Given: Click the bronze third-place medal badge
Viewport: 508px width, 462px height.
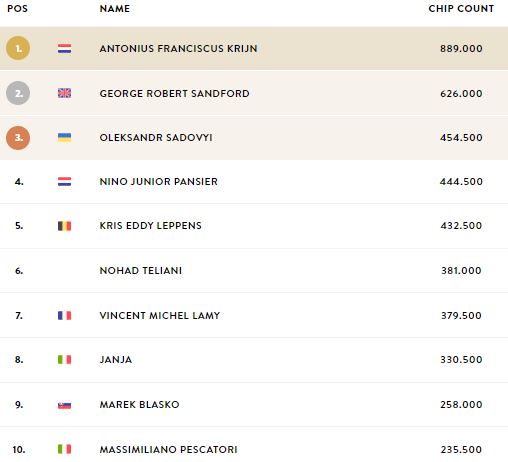Looking at the screenshot, I should 18,138.
